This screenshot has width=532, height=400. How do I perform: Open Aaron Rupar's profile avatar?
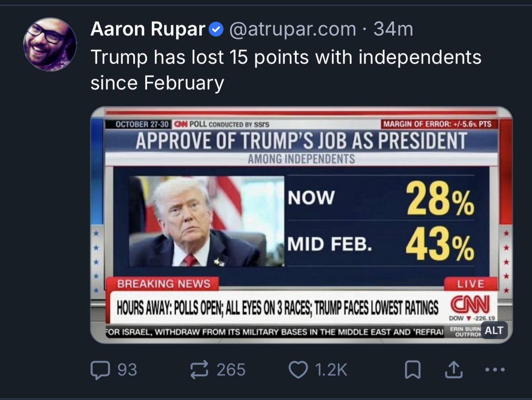pyautogui.click(x=50, y=44)
